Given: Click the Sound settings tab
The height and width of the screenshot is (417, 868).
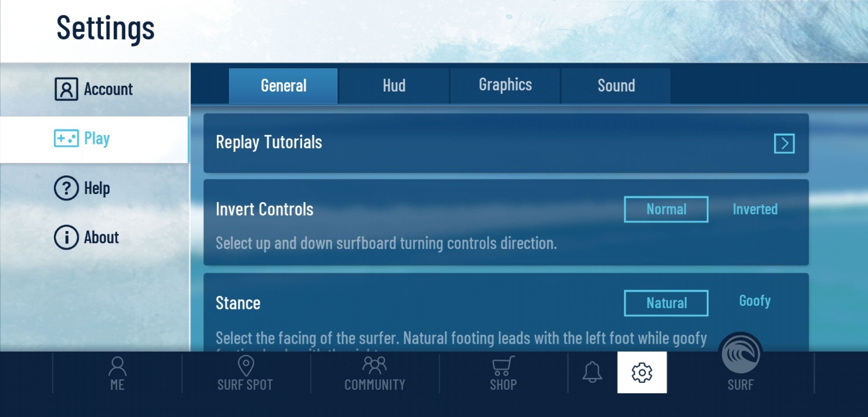Looking at the screenshot, I should tap(616, 85).
